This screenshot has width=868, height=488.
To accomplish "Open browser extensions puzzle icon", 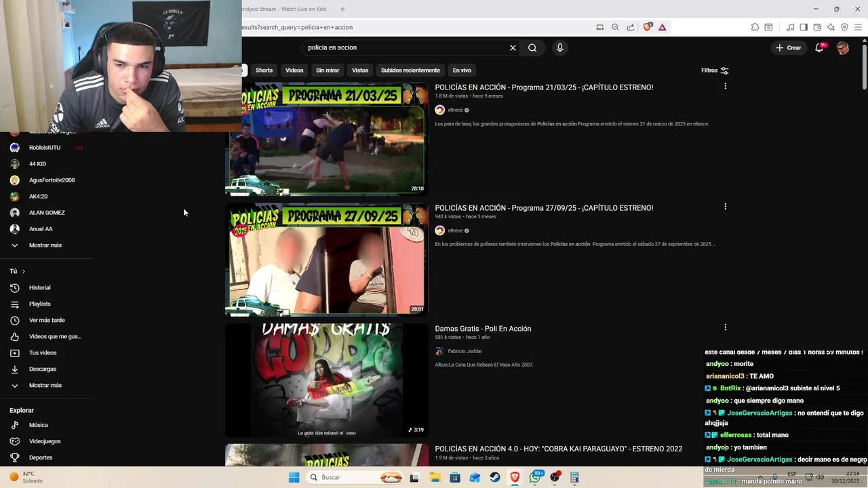I will click(755, 27).
